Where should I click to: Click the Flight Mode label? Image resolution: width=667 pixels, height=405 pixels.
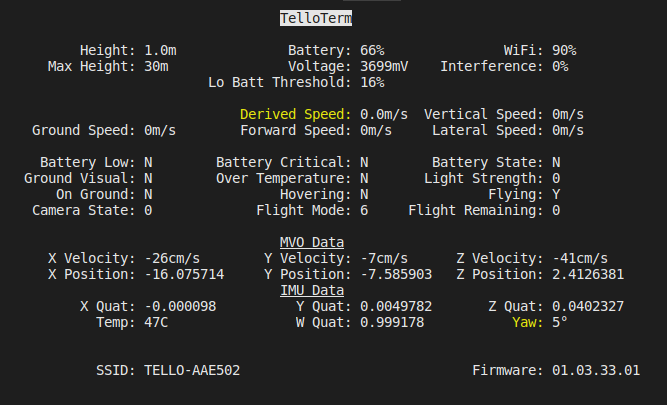tap(303, 210)
